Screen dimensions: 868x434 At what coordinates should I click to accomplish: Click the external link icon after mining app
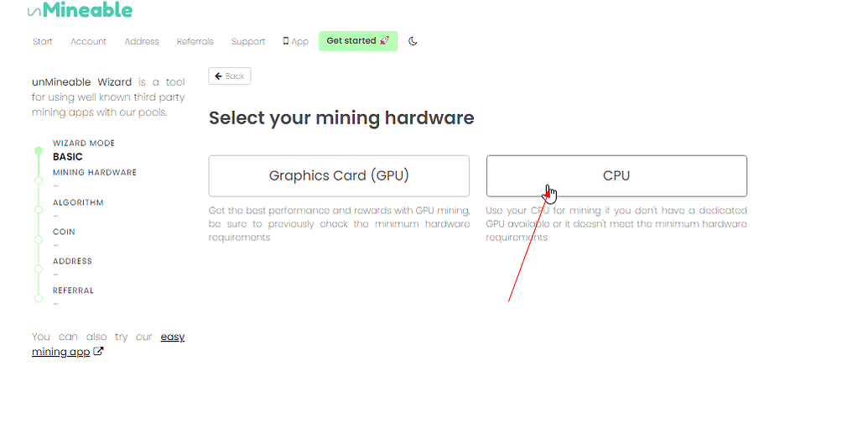click(x=98, y=352)
